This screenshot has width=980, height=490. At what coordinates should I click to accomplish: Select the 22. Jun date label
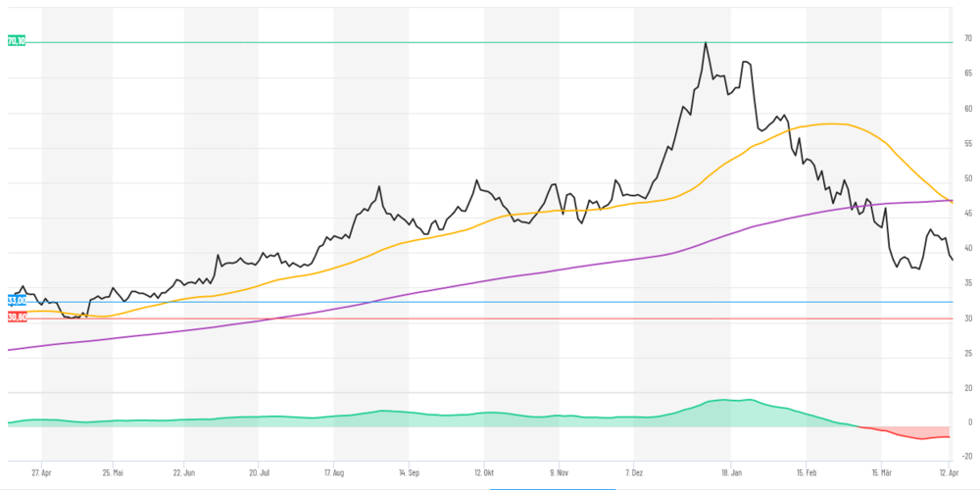184,472
